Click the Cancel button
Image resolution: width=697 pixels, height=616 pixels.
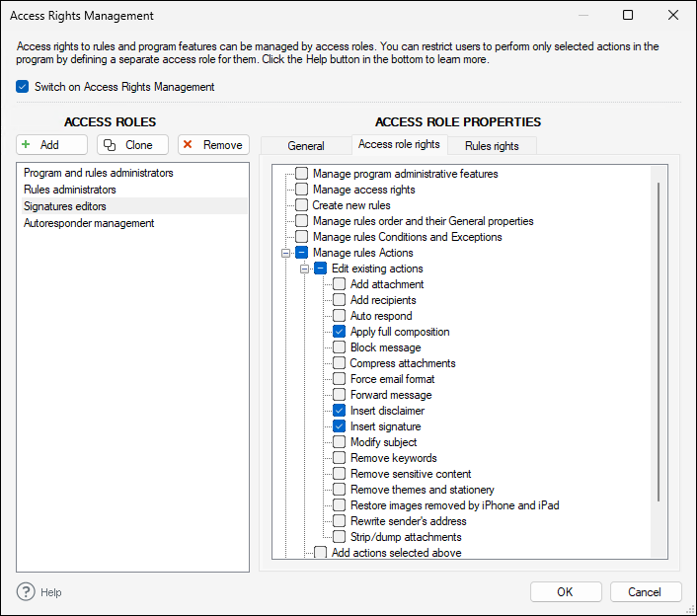point(646,592)
